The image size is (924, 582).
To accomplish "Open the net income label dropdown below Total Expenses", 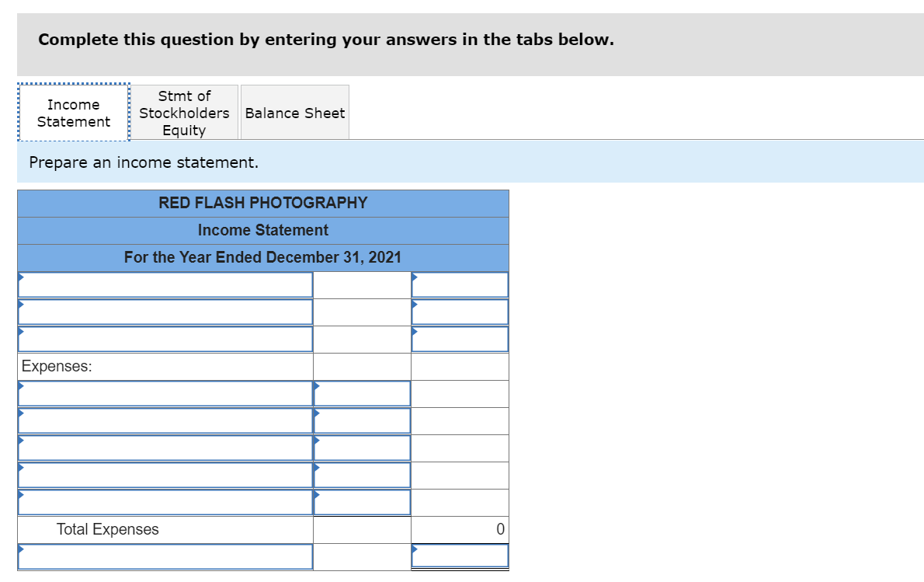I will 165,556.
